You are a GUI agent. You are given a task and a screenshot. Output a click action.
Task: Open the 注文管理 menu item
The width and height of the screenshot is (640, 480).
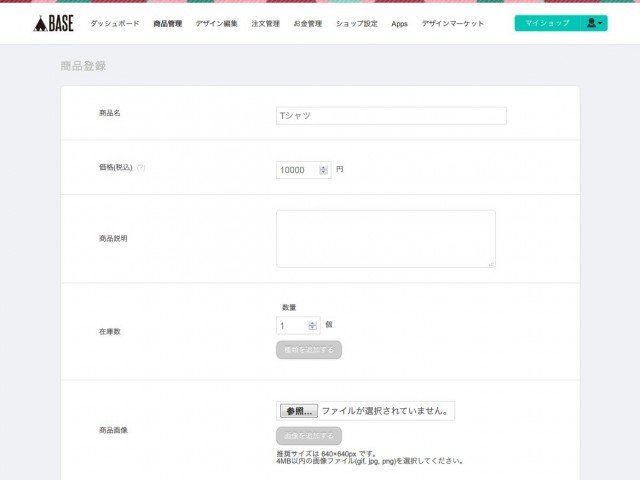(266, 24)
